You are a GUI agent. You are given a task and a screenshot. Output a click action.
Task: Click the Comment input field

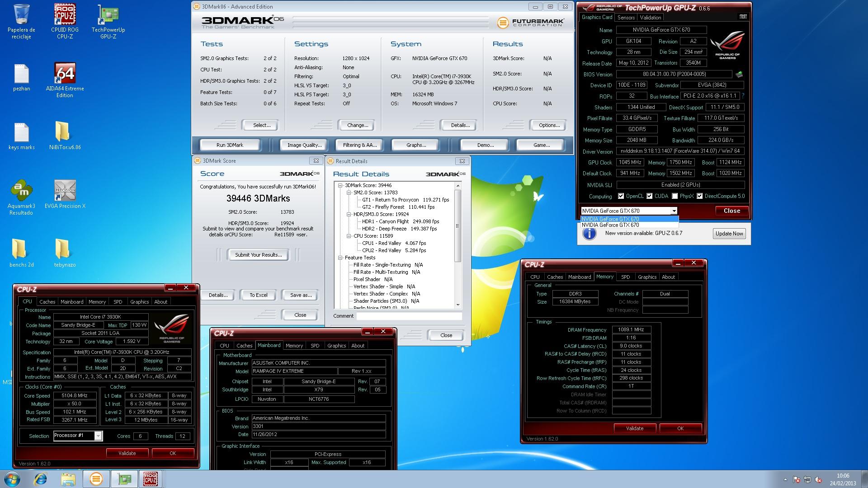point(409,316)
